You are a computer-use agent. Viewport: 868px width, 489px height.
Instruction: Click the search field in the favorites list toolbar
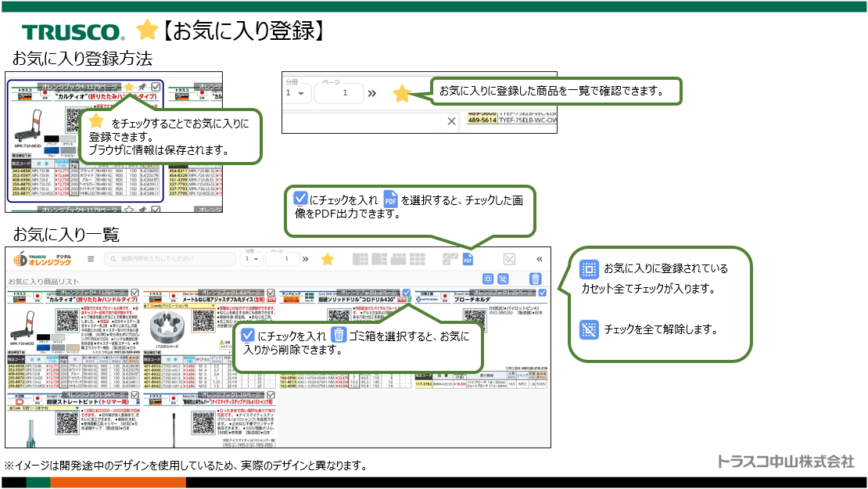point(170,259)
